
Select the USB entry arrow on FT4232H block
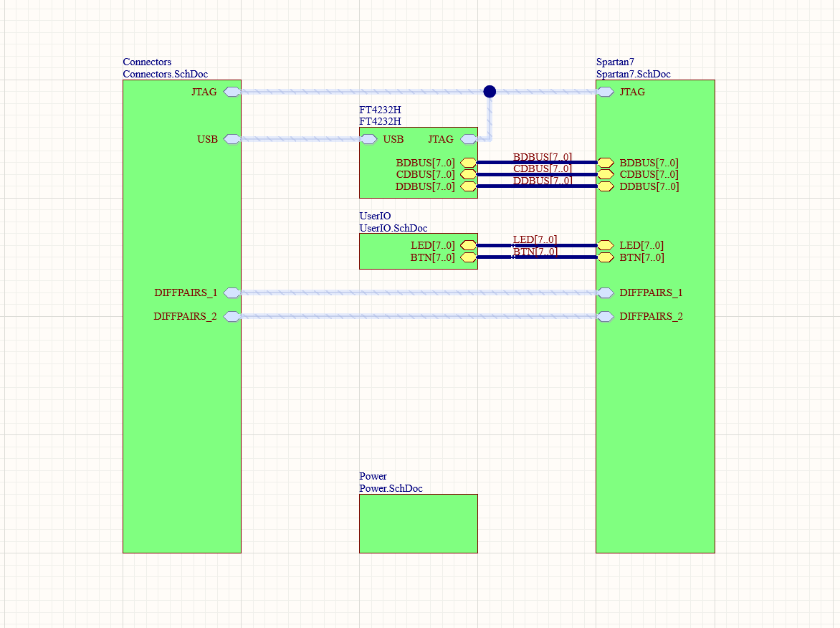pyautogui.click(x=368, y=139)
